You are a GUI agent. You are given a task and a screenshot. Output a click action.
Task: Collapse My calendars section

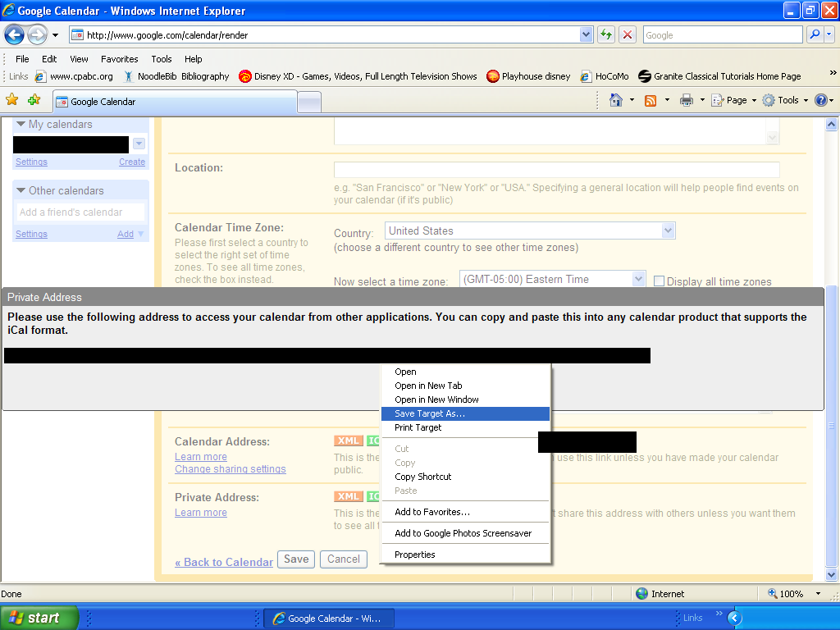(21, 124)
